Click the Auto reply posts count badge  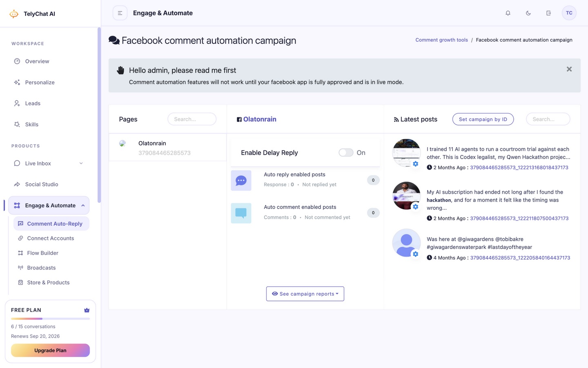373,180
